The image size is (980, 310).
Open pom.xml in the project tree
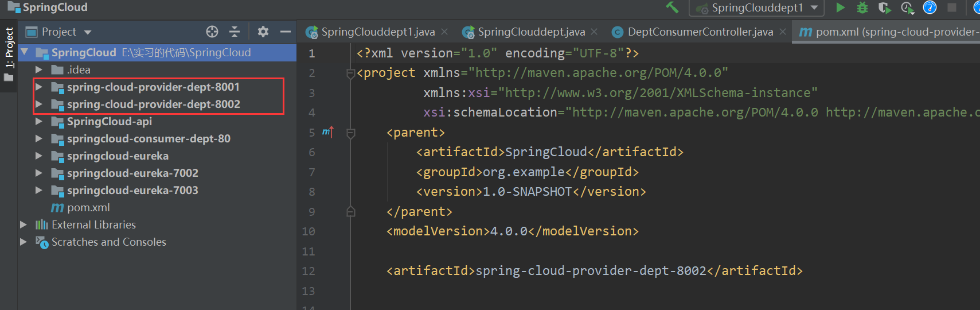click(x=88, y=207)
